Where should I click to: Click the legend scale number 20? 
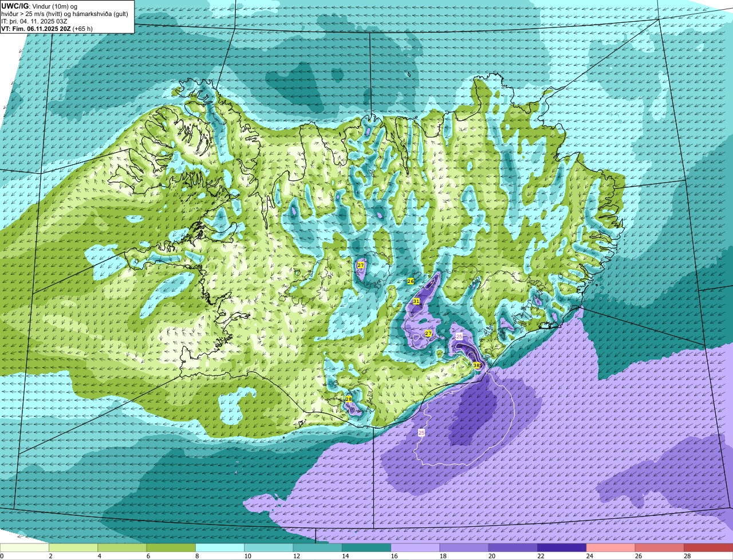(x=491, y=556)
